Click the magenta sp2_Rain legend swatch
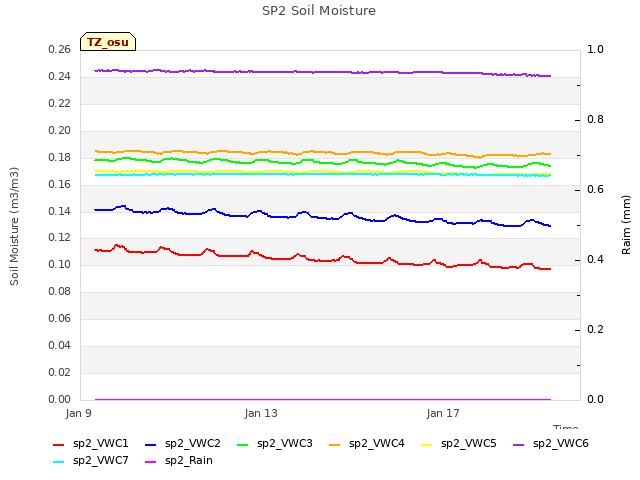Image resolution: width=640 pixels, height=480 pixels. tap(151, 462)
